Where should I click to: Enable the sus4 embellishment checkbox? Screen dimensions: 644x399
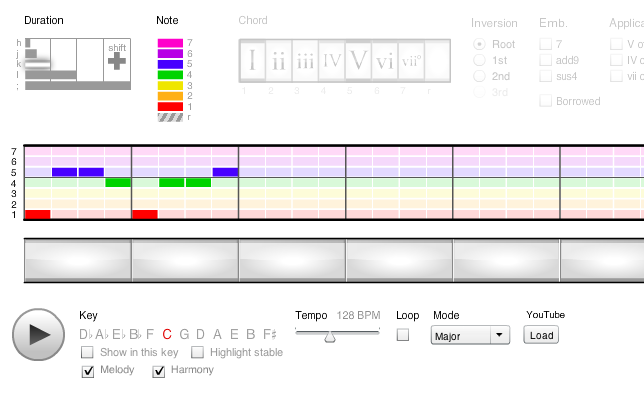coord(545,76)
